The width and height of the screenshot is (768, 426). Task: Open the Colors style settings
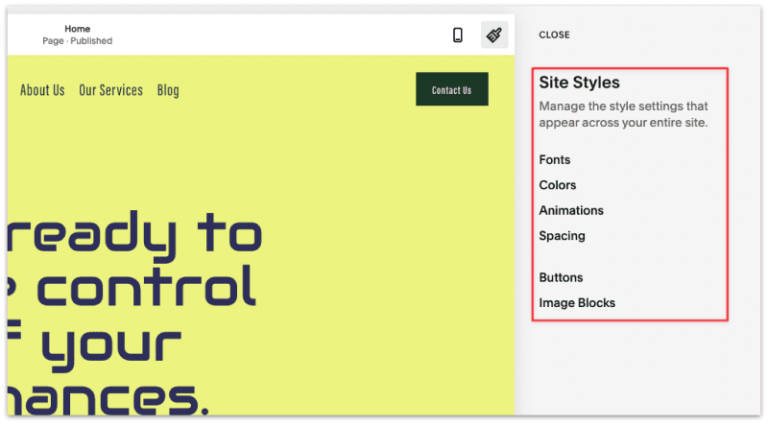(557, 185)
